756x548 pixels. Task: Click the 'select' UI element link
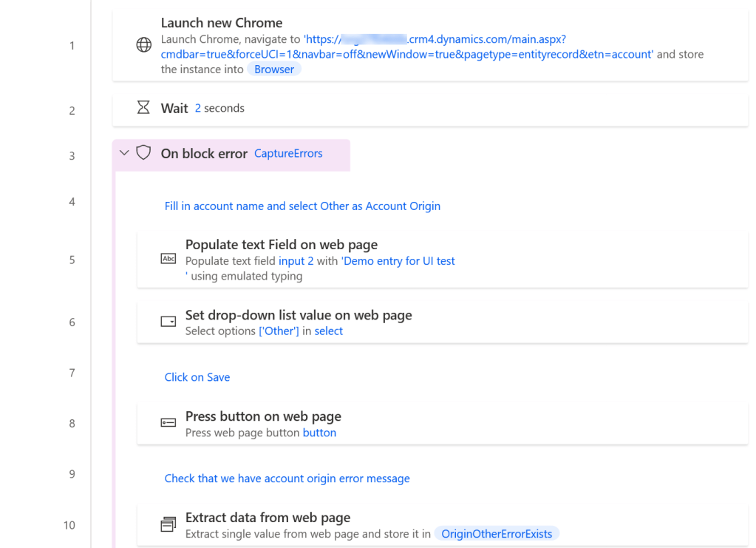[329, 331]
